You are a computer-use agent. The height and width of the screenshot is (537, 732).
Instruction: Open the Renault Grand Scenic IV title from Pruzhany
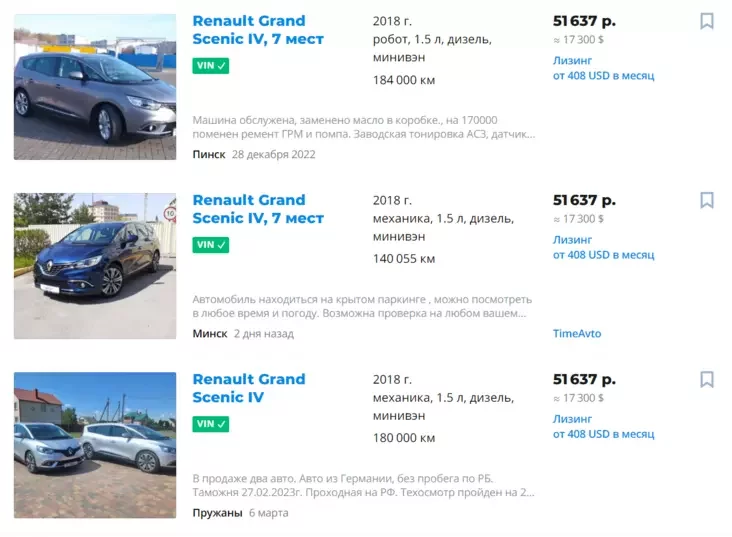pos(249,388)
